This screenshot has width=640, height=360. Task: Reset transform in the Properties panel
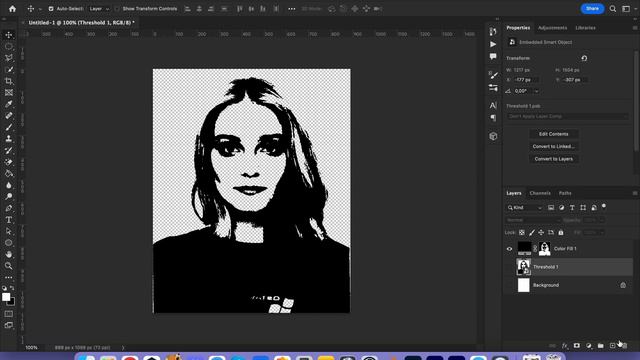click(584, 58)
